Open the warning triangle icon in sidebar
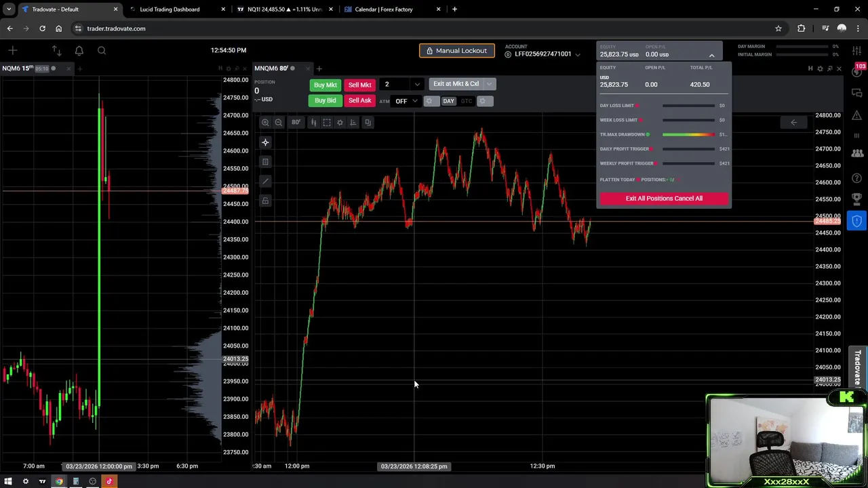Viewport: 868px width, 488px height. coord(857,115)
